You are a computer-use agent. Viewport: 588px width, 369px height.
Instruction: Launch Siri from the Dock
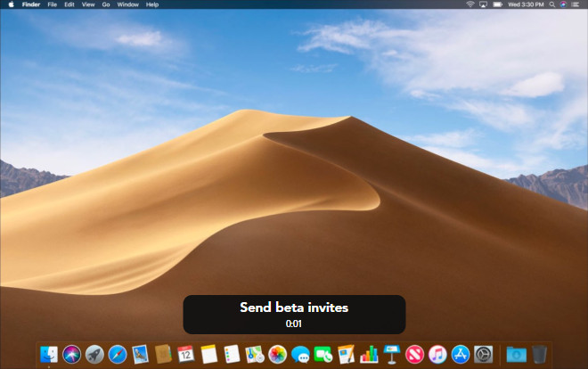click(71, 355)
